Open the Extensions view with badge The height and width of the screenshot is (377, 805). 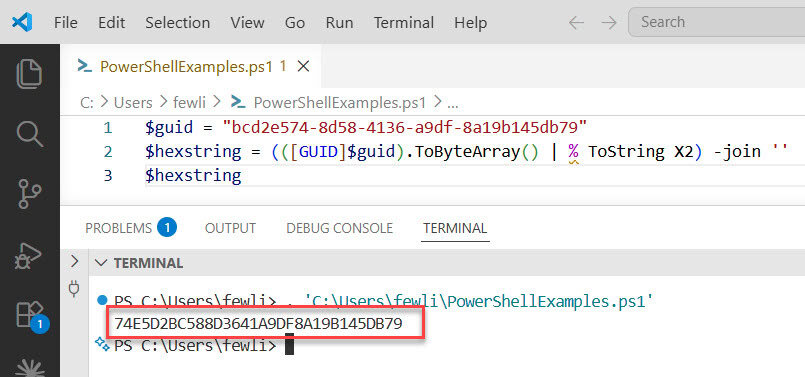(31, 316)
